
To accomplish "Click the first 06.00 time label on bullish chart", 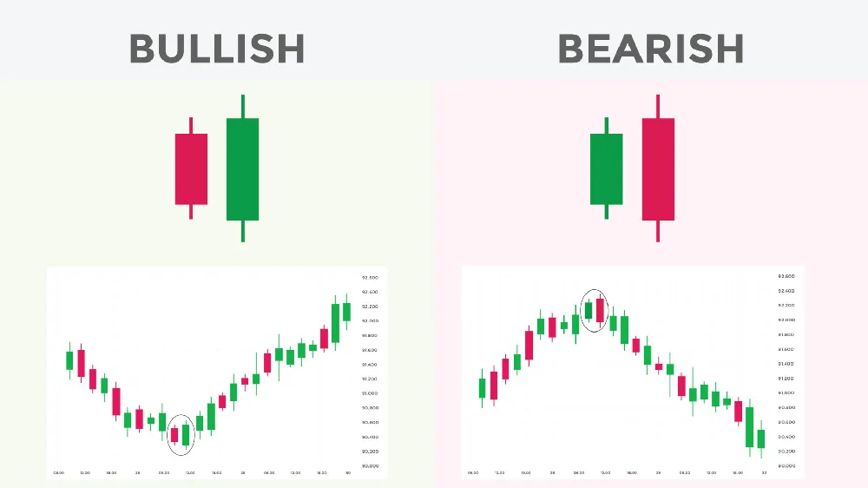I will [59, 473].
